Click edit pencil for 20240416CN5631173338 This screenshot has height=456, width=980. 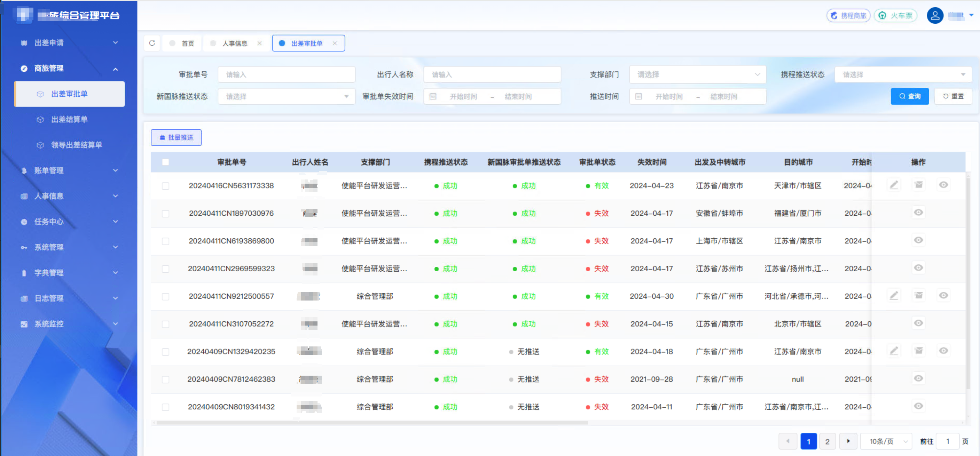(894, 185)
